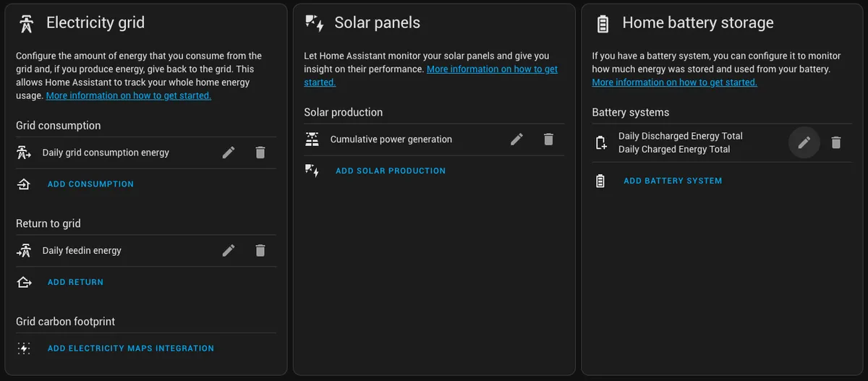868x381 pixels.
Task: Click the solar icon beside Add Solar Production
Action: click(312, 171)
